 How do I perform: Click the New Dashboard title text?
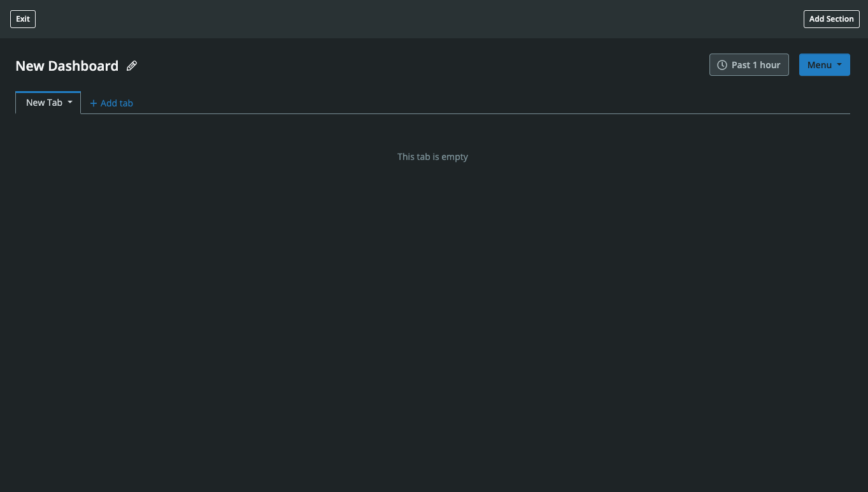[67, 66]
